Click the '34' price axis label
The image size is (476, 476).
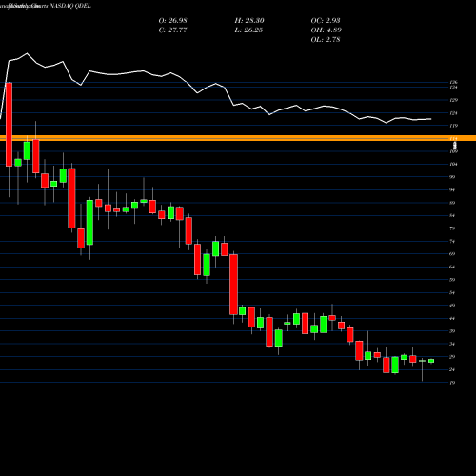[x=452, y=345]
